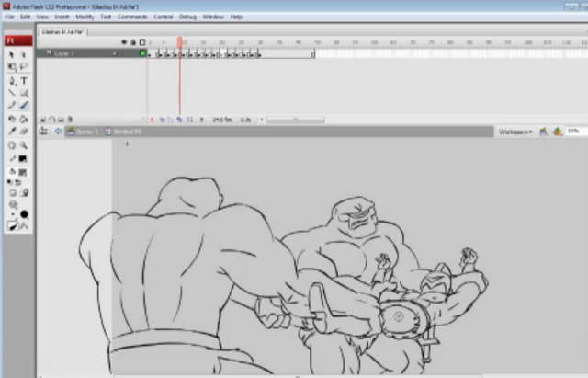The image size is (588, 378).
Task: Open the Insert menu
Action: (62, 17)
